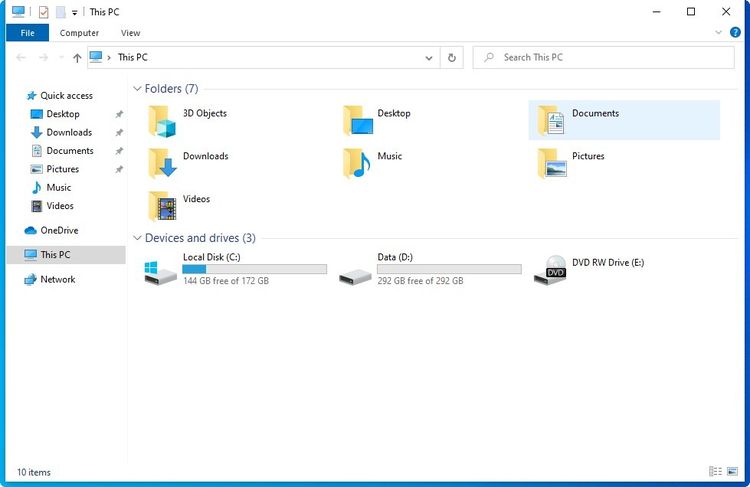Open OneDrive in the navigation pane
The height and width of the screenshot is (487, 750).
(59, 231)
